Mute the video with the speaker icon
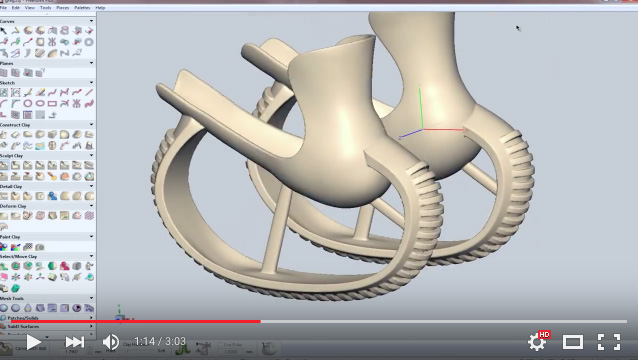 (110, 342)
